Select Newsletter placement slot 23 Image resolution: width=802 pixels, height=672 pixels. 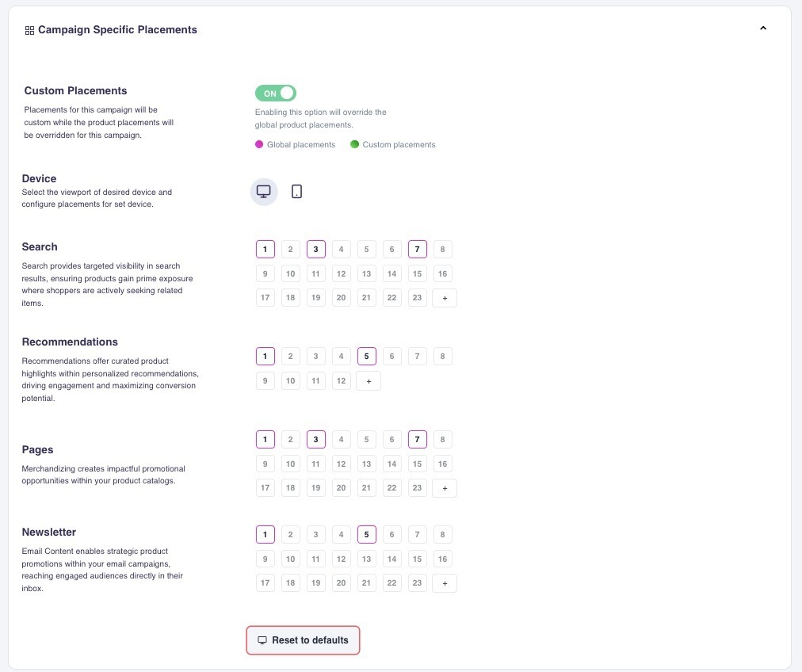[418, 583]
